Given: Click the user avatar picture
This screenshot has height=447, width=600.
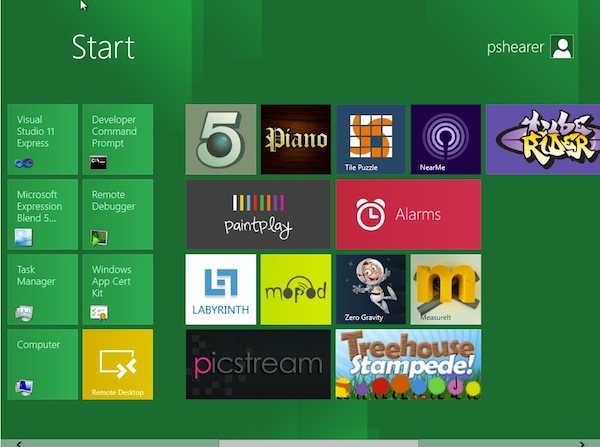Looking at the screenshot, I should tap(562, 46).
